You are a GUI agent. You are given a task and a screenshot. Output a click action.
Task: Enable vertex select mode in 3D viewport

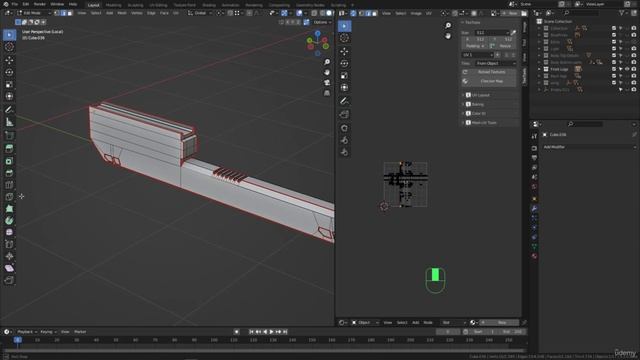tap(57, 13)
